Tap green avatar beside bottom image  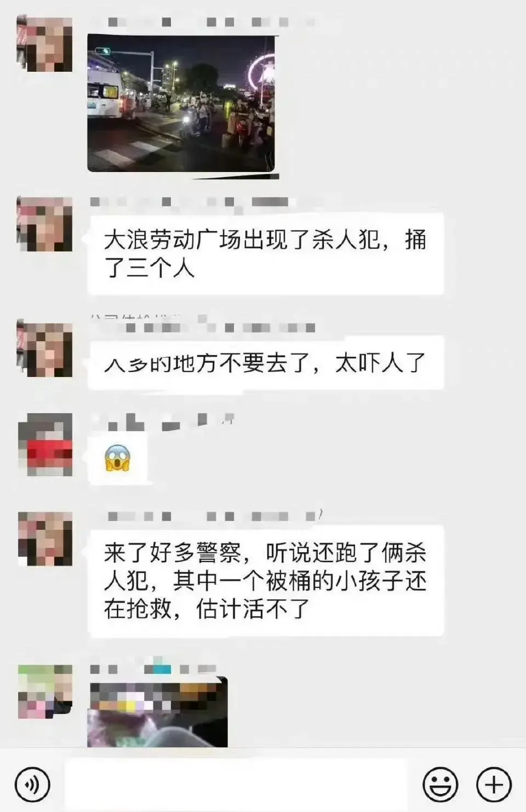tap(45, 691)
